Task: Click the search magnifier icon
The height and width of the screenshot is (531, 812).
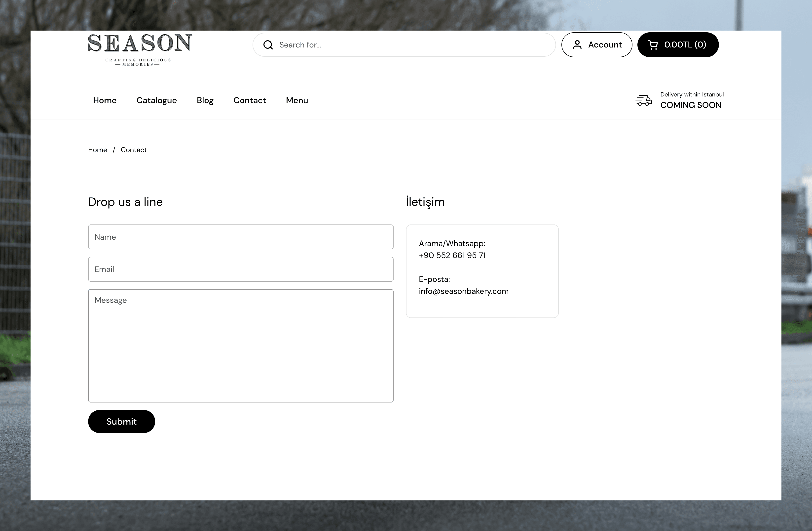Action: [268, 45]
